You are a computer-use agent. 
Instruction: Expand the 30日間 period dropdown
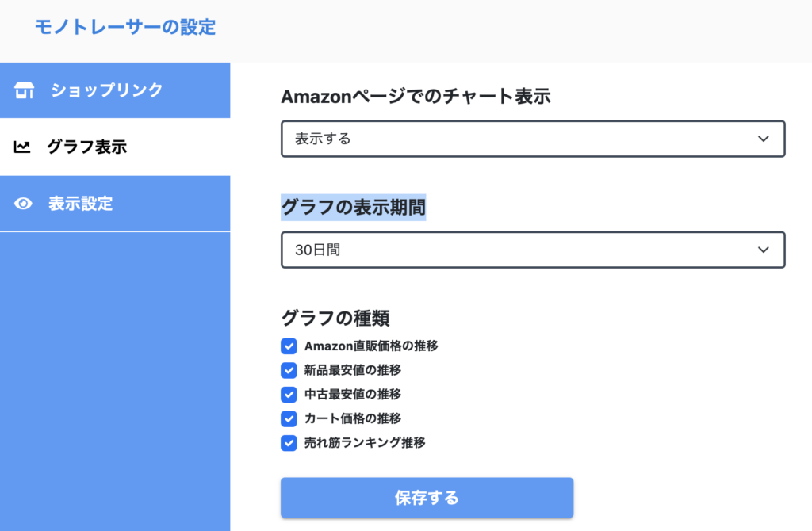pyautogui.click(x=533, y=250)
